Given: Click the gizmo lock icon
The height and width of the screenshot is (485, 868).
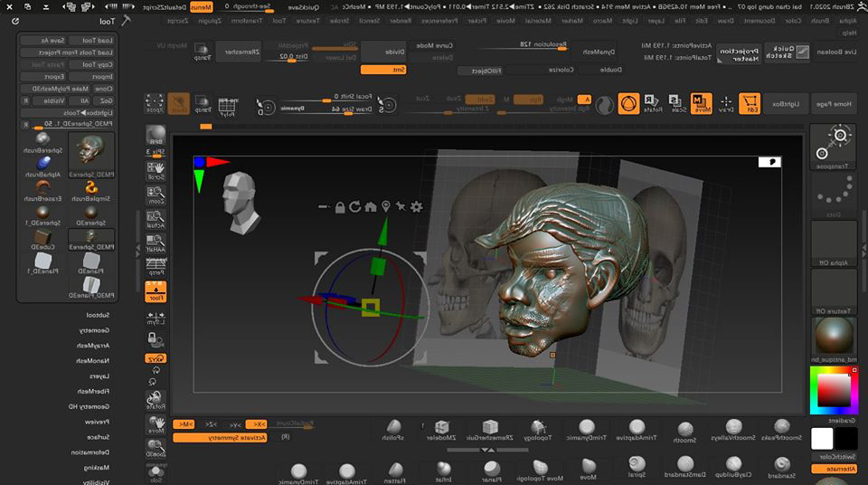Looking at the screenshot, I should pyautogui.click(x=340, y=207).
